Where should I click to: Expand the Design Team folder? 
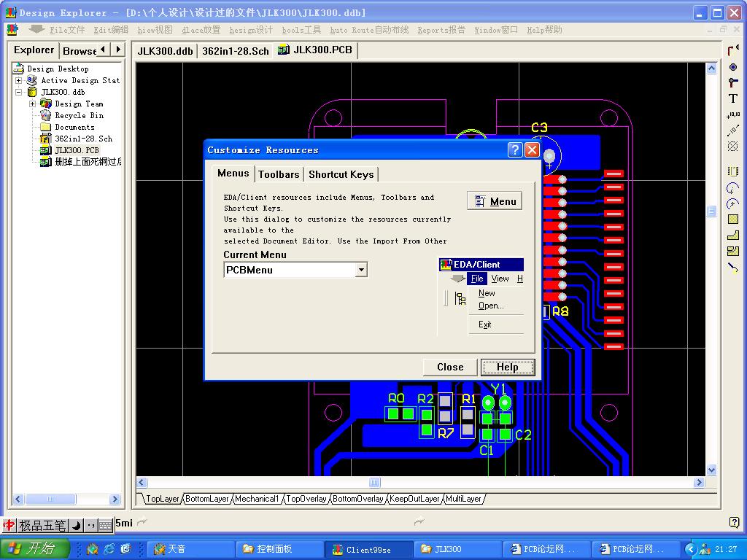[32, 104]
